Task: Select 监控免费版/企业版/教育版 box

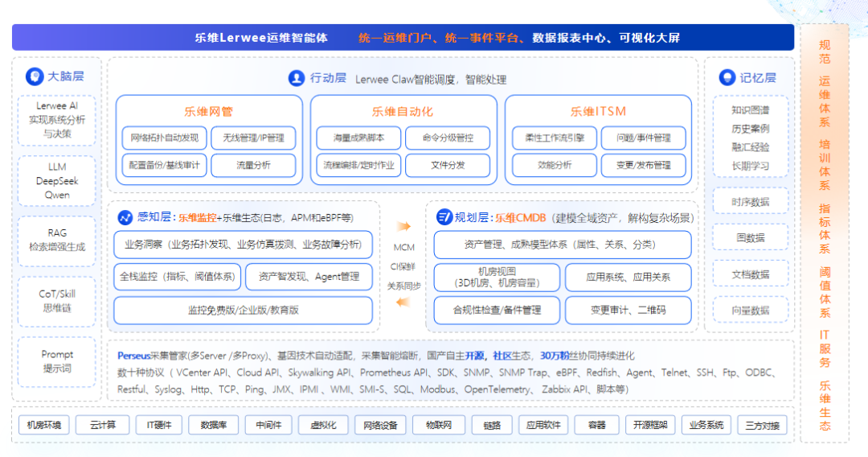Action: pos(243,311)
